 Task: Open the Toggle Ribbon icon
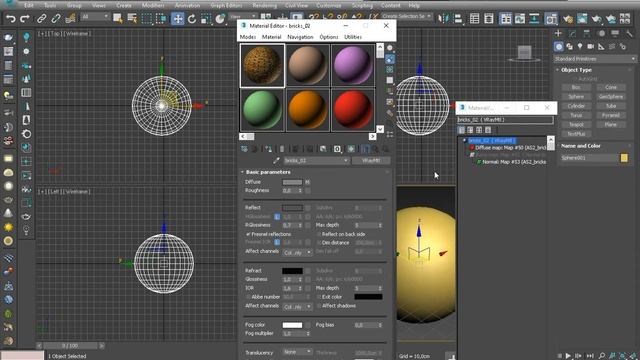506,18
